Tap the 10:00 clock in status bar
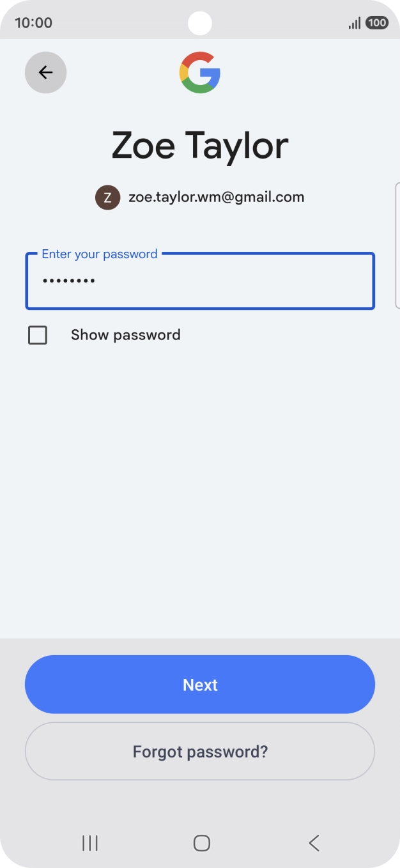This screenshot has height=868, width=400. click(33, 23)
